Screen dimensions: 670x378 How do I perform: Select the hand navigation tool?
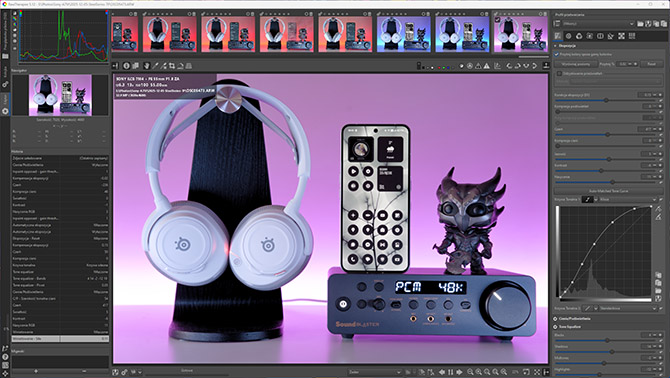[x=147, y=66]
